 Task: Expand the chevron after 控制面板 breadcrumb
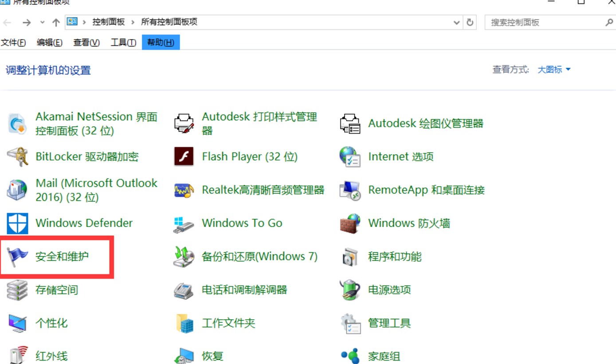tap(133, 22)
